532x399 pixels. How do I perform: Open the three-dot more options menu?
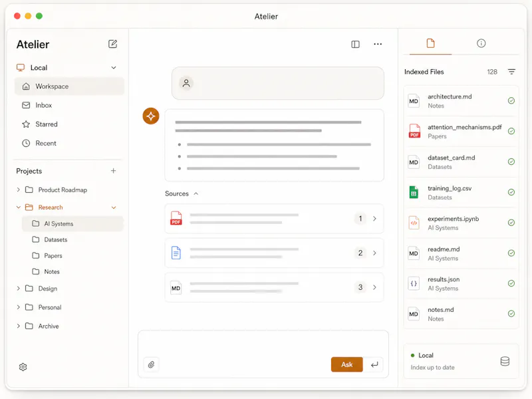[378, 44]
